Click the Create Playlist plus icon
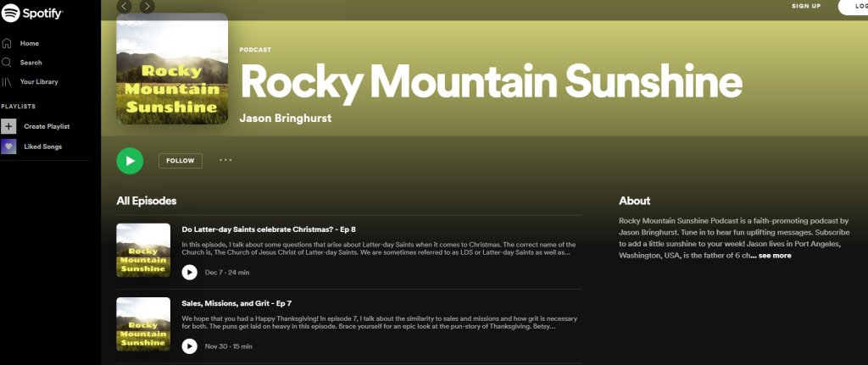The width and height of the screenshot is (868, 365). [8, 126]
